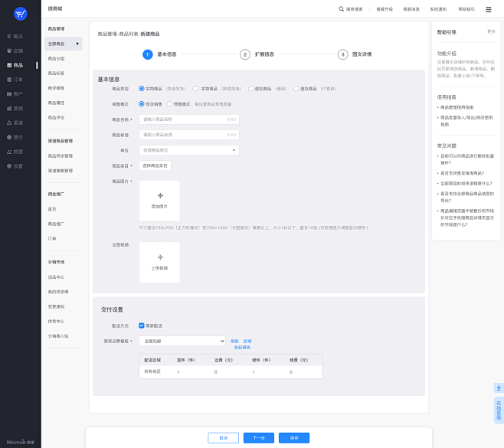This screenshot has width=504, height=448.
Task: Open 设置 (Settings) in the dark sidebar
Action: [x=18, y=166]
